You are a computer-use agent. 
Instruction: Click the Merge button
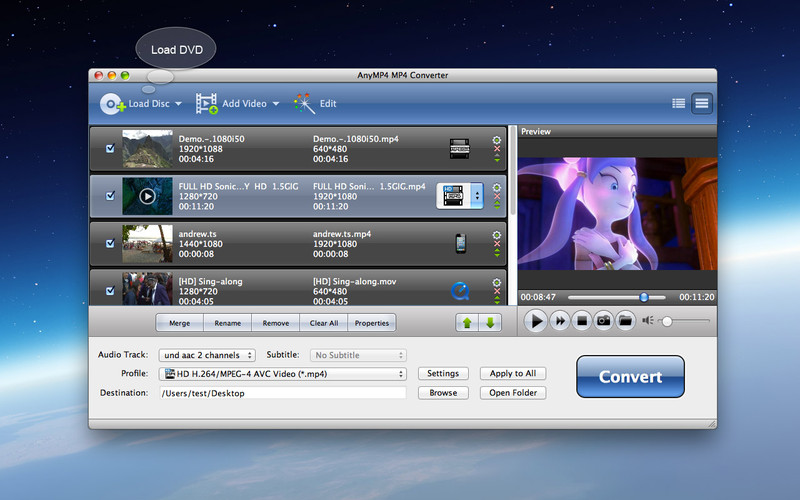(x=180, y=323)
